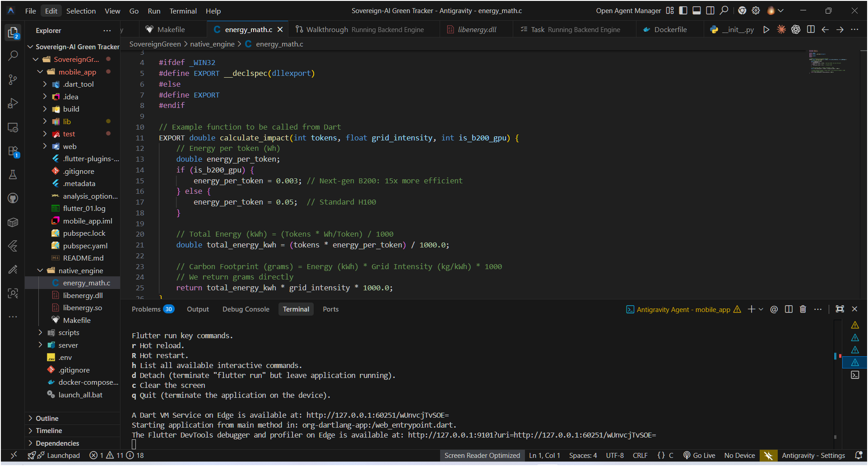Split the terminal panel
Screen dimensions: 868x466
[x=789, y=309]
